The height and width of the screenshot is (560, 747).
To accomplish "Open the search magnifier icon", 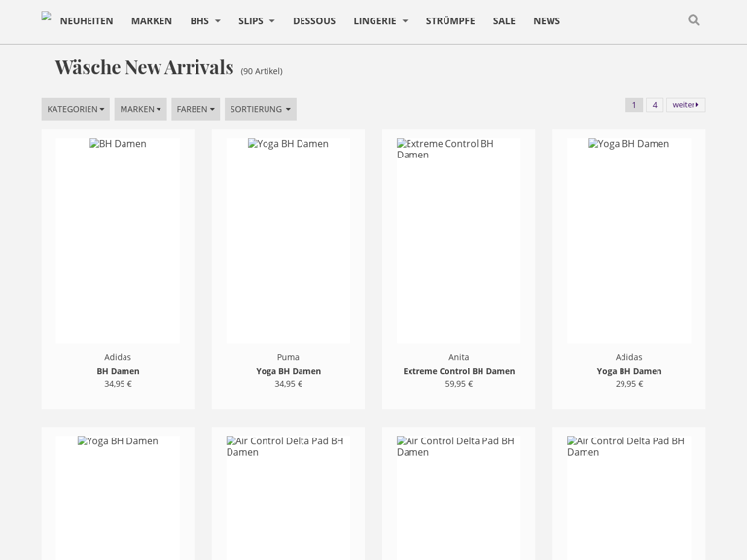I will pyautogui.click(x=694, y=20).
